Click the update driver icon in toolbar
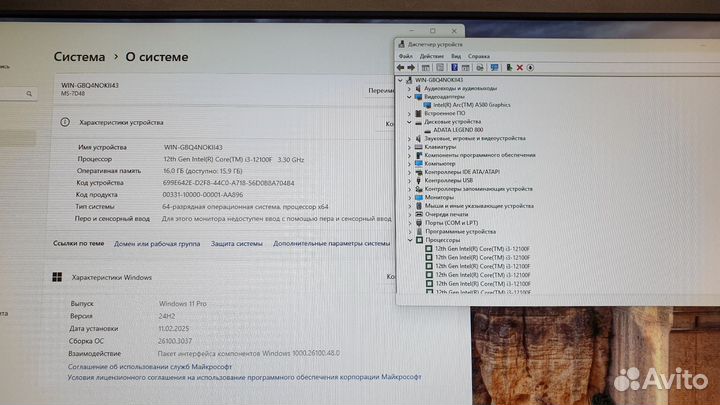The image size is (720, 405). (x=509, y=67)
